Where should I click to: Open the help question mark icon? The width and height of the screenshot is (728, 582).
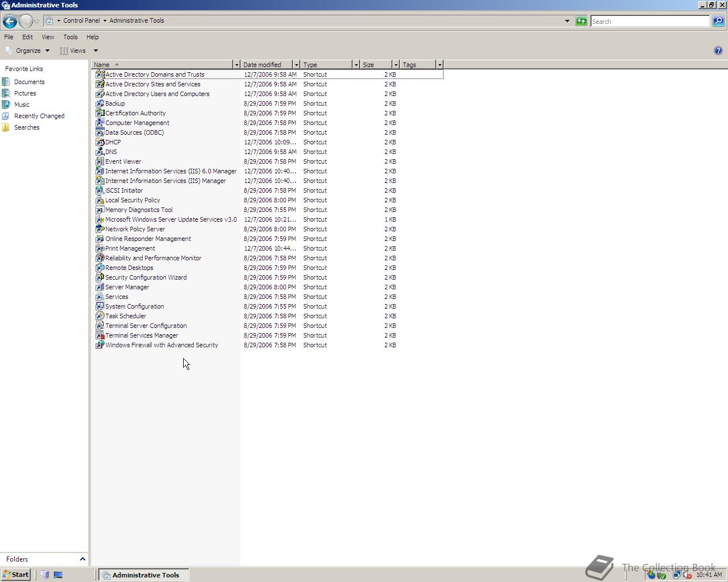pyautogui.click(x=718, y=51)
